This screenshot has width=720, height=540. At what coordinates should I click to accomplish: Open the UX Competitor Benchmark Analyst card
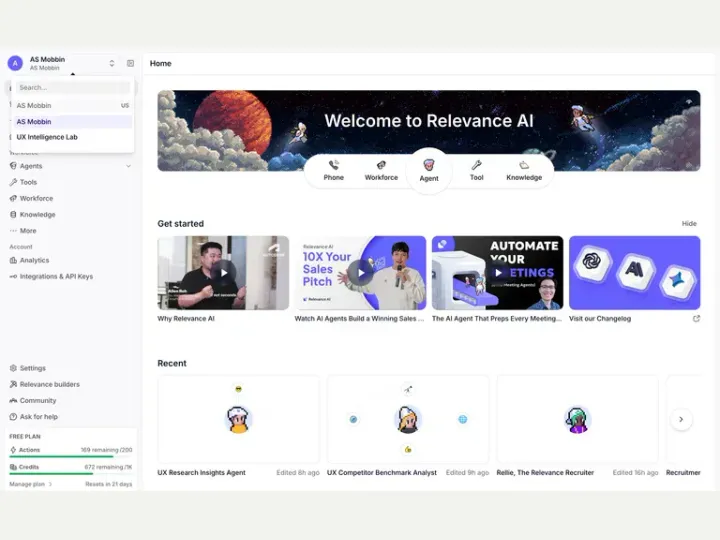pyautogui.click(x=408, y=419)
